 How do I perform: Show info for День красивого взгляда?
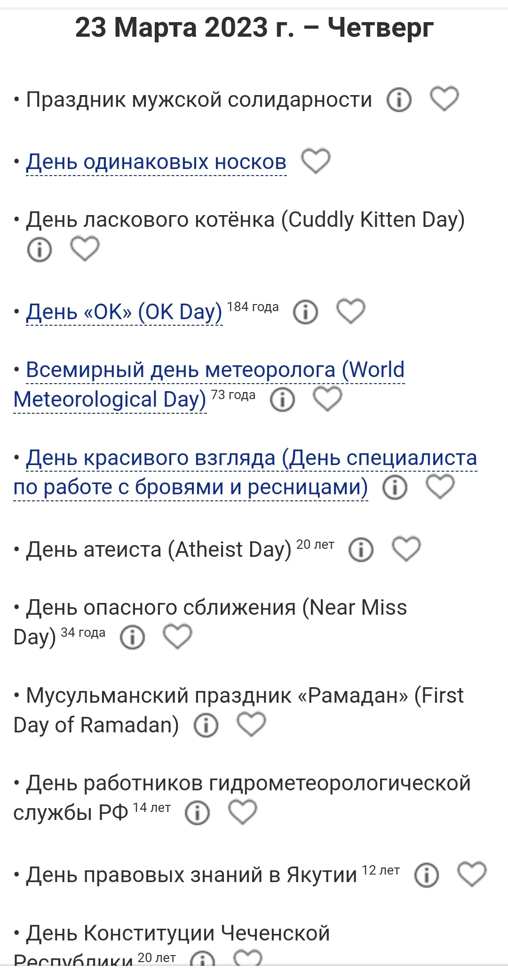(395, 488)
